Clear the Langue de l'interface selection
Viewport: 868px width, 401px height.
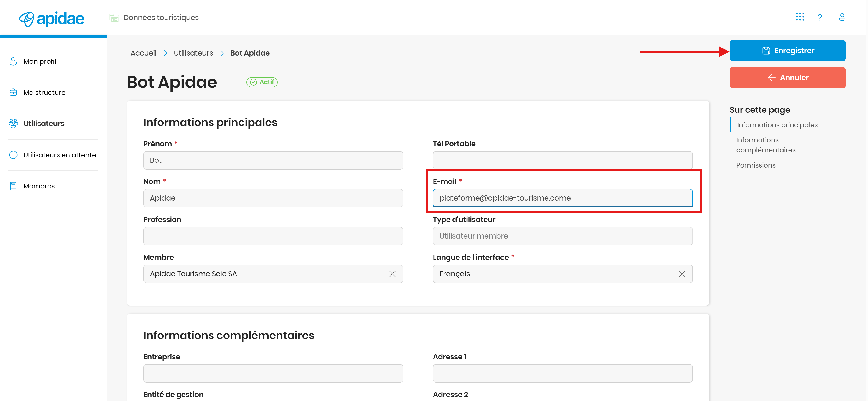point(682,274)
